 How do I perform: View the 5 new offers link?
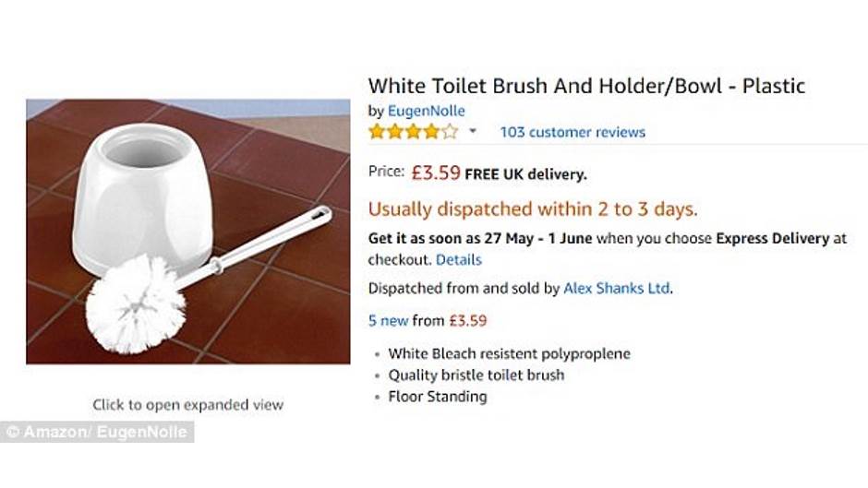tap(388, 321)
